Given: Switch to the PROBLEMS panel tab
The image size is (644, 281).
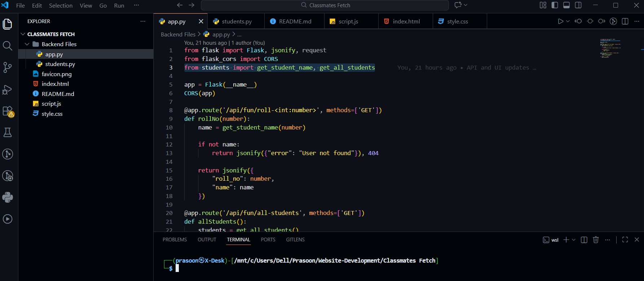Looking at the screenshot, I should [175, 240].
